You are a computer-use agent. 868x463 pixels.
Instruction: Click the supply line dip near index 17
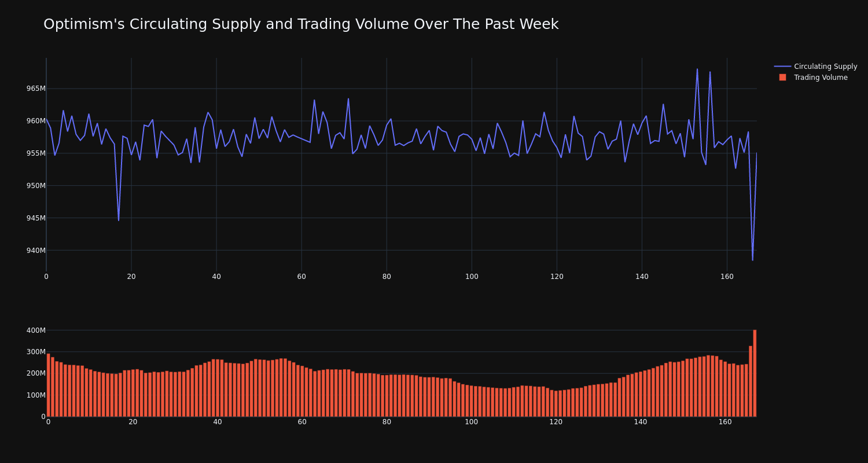119,220
